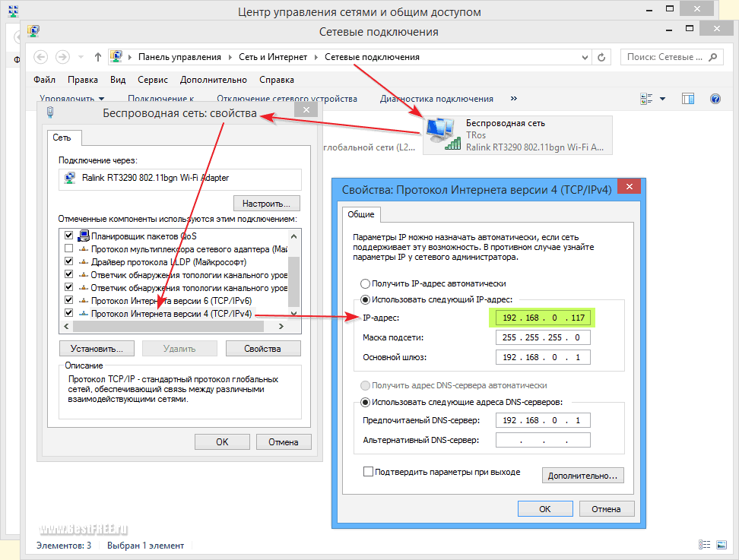Click the IP-адрес input field
This screenshot has height=560, width=739.
pyautogui.click(x=543, y=318)
